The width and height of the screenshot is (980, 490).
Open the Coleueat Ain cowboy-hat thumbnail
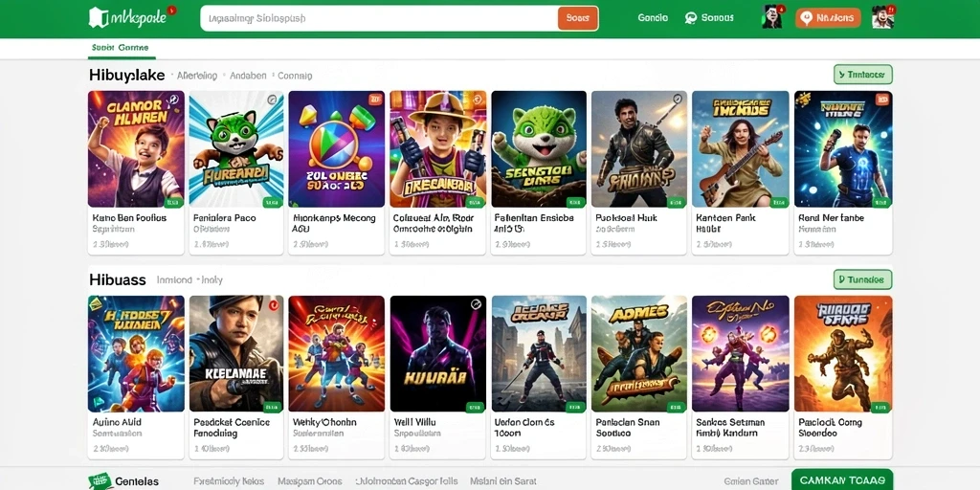tap(437, 148)
